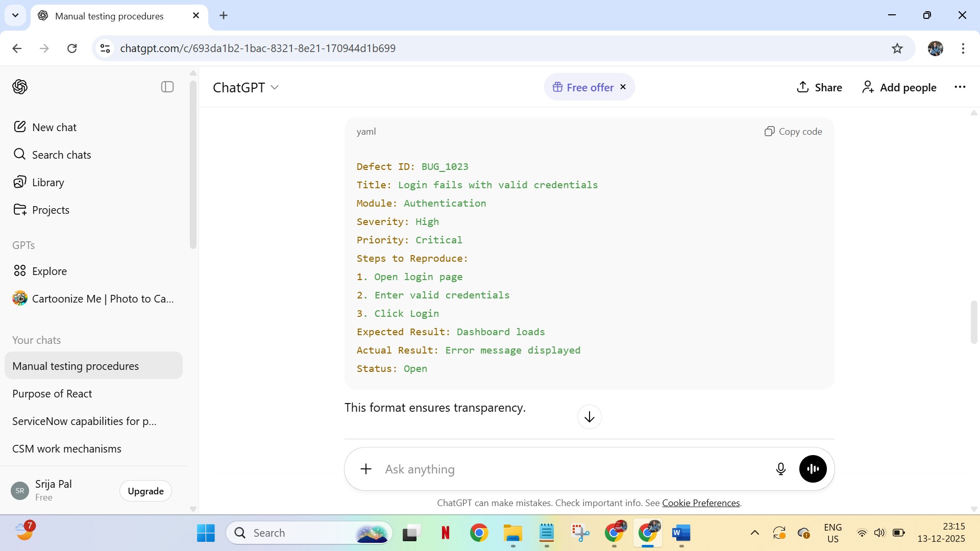This screenshot has height=551, width=980.
Task: Open Chrome tab search dropdown arrow
Action: coord(15,15)
